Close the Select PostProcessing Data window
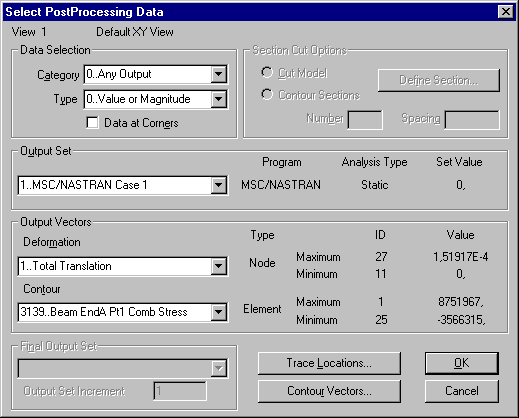 tap(506, 12)
